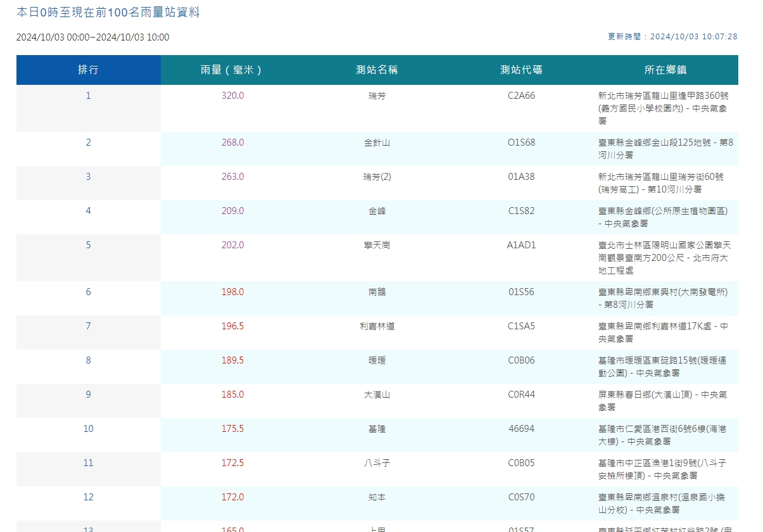Image resolution: width=763 pixels, height=532 pixels.
Task: Click the 測站代碼 column header
Action: tap(521, 70)
